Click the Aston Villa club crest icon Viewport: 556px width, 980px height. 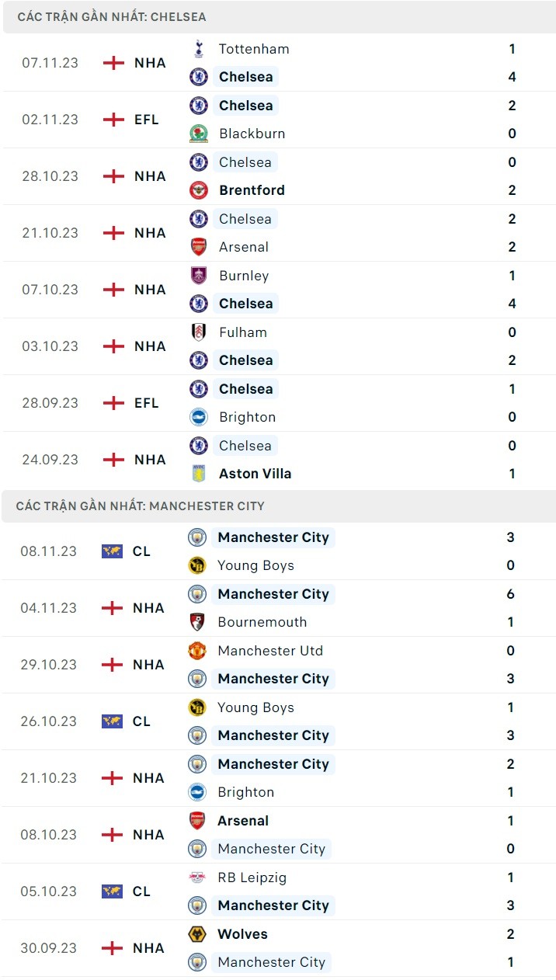pos(199,474)
